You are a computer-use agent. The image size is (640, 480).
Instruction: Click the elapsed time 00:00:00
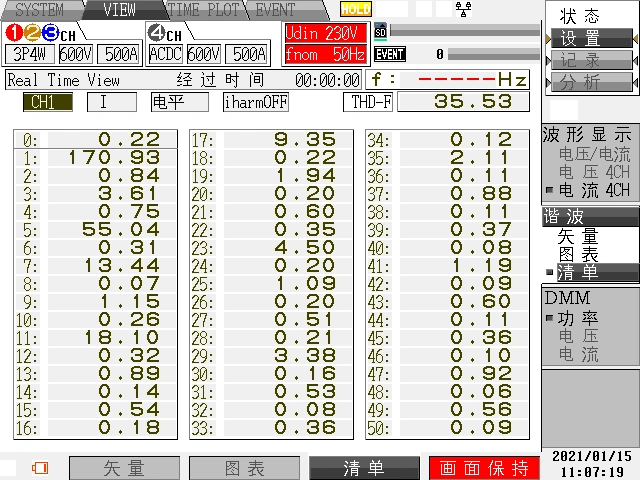327,80
